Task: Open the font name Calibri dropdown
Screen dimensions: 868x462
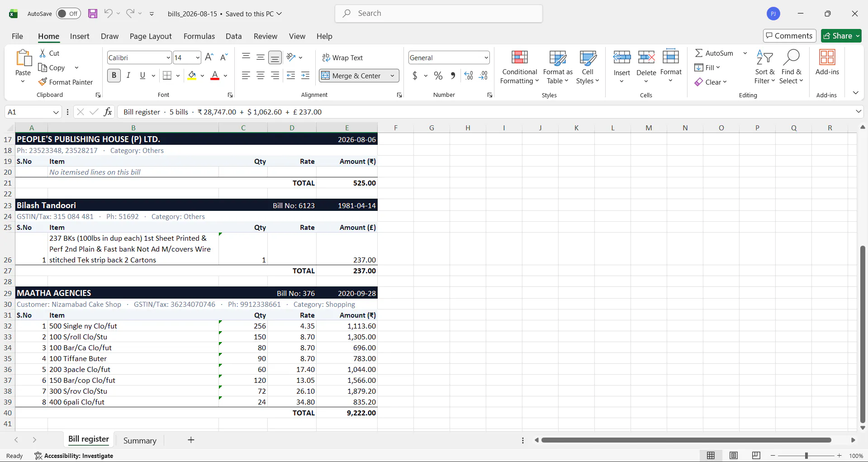Action: coord(168,57)
